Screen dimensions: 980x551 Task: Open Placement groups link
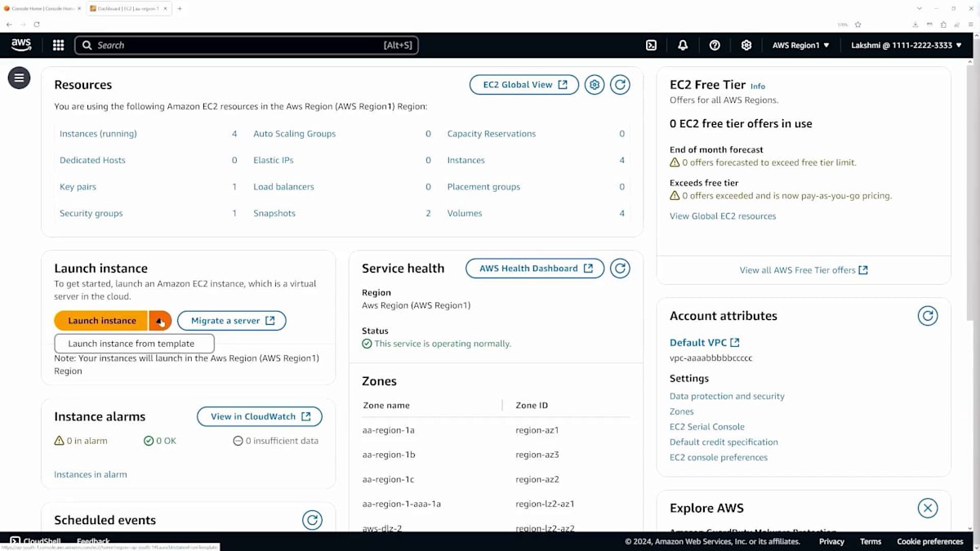pyautogui.click(x=483, y=187)
